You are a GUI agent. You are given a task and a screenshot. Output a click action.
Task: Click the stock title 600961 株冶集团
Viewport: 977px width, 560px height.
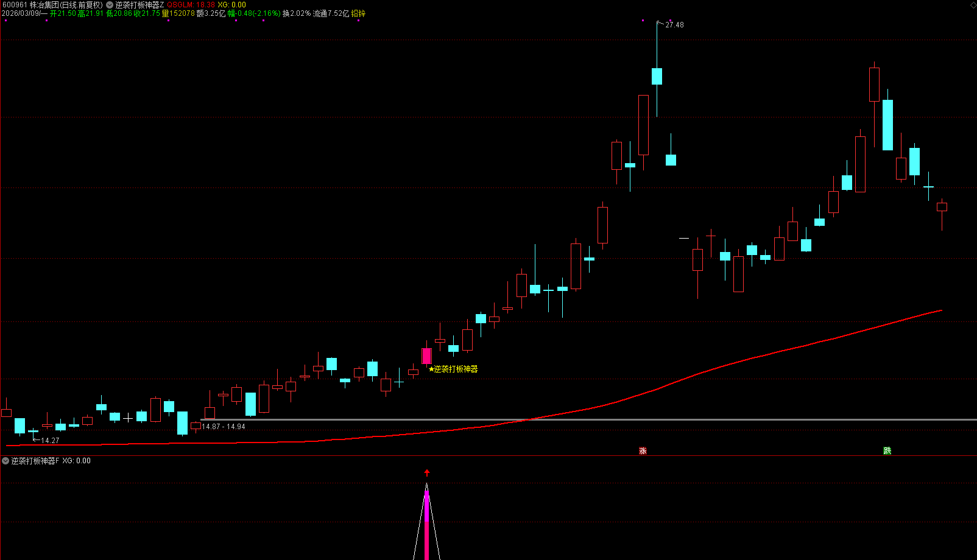[x=52, y=5]
